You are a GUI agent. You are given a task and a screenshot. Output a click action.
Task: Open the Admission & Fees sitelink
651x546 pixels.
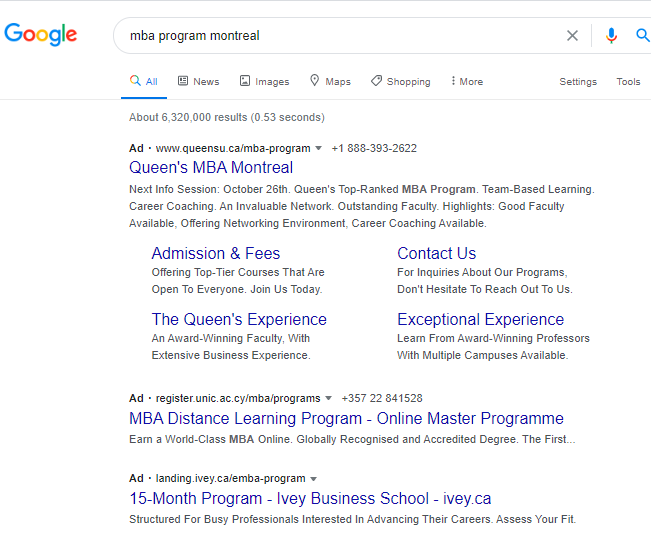point(216,253)
